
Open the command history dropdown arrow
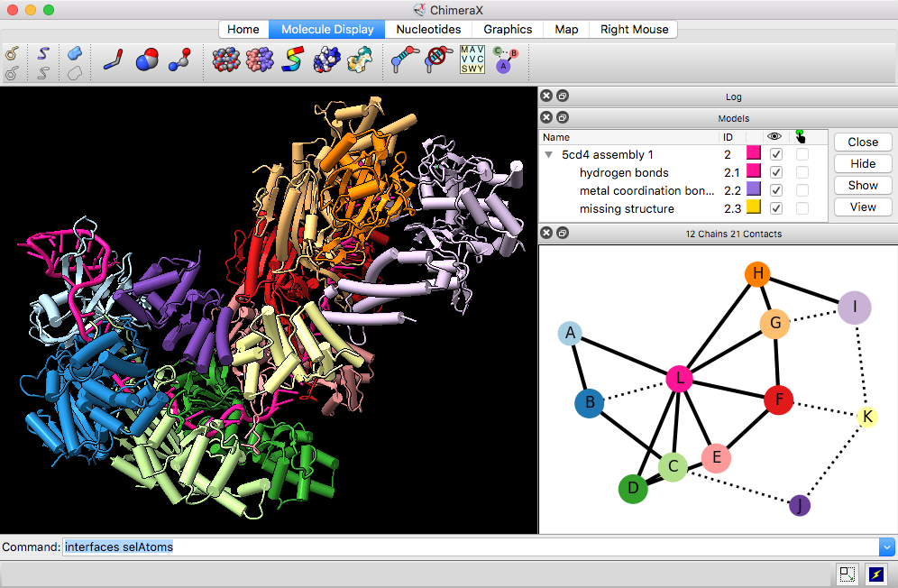(x=886, y=547)
